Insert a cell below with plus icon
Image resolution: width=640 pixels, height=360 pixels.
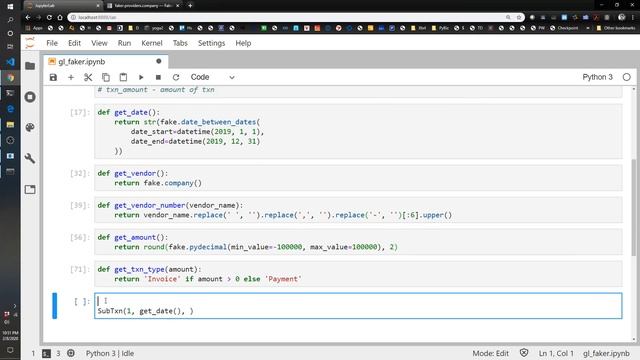(x=71, y=77)
